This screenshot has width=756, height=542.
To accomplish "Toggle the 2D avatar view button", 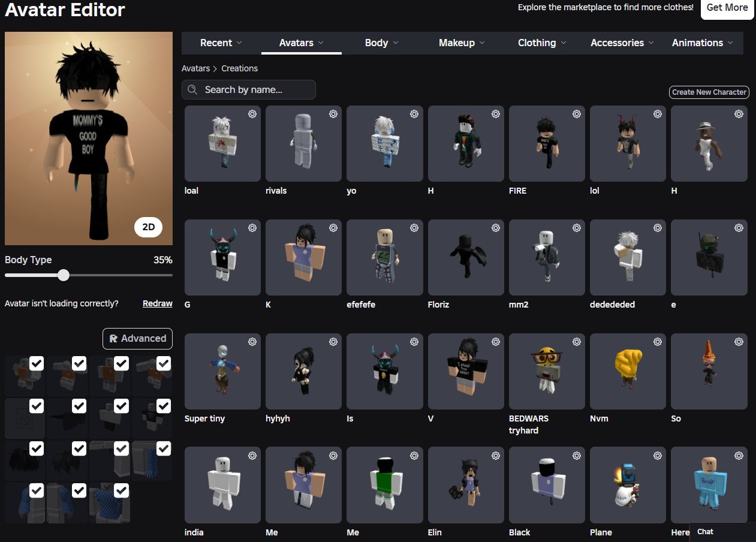I will click(148, 227).
